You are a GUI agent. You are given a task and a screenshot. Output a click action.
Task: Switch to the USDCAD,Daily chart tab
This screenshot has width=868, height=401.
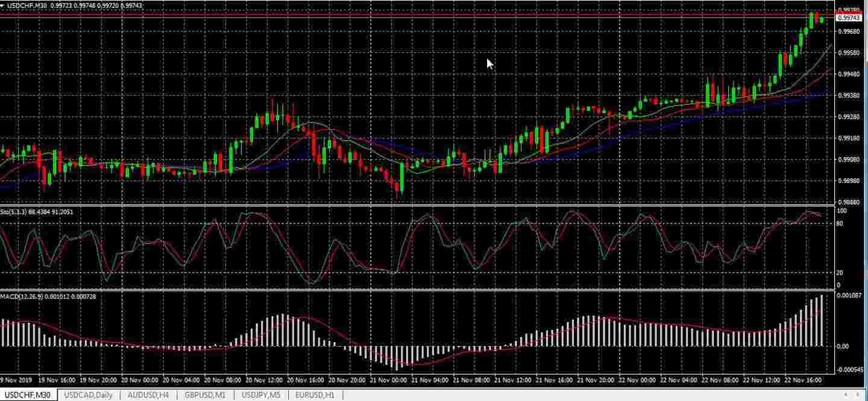click(88, 395)
